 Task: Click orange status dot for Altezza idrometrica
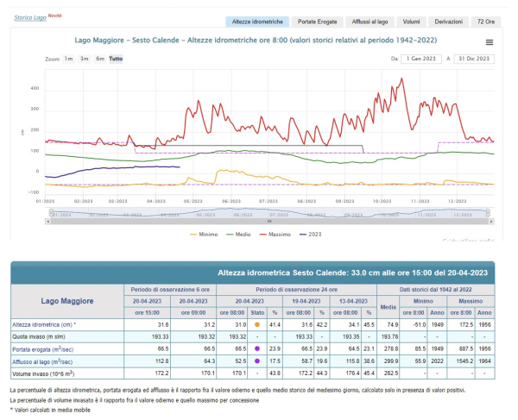[x=257, y=323]
